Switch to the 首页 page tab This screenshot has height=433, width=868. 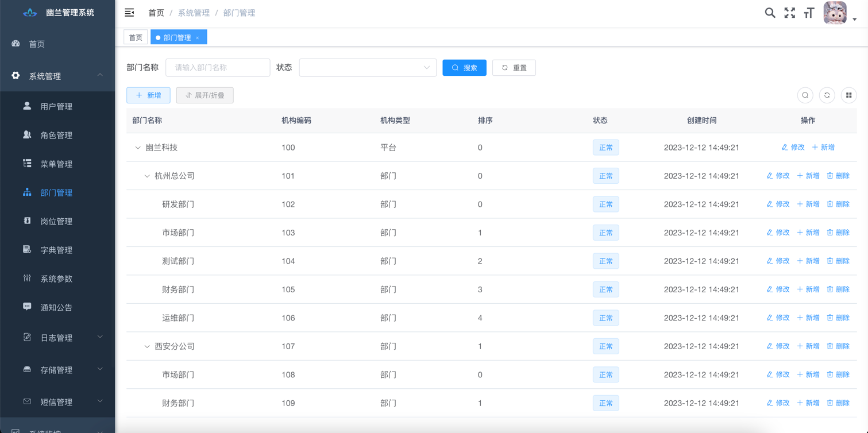pos(136,37)
